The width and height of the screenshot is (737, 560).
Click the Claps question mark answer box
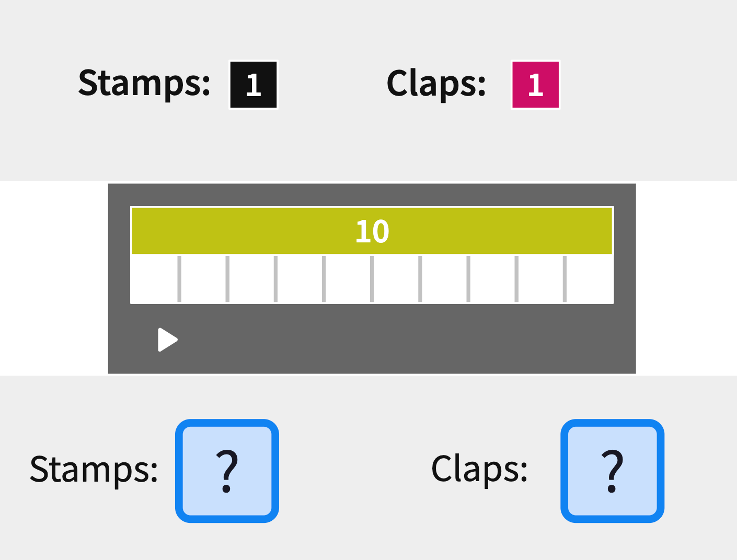point(612,471)
